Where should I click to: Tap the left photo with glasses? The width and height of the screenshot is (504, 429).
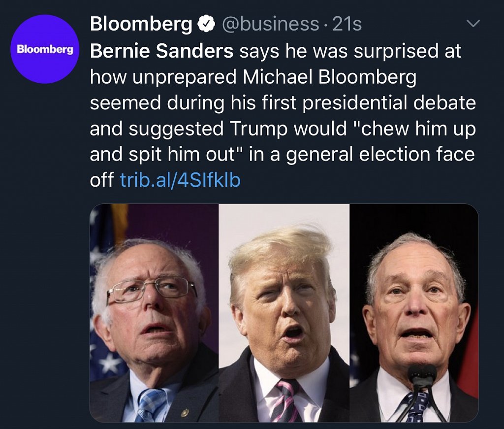coord(154,313)
